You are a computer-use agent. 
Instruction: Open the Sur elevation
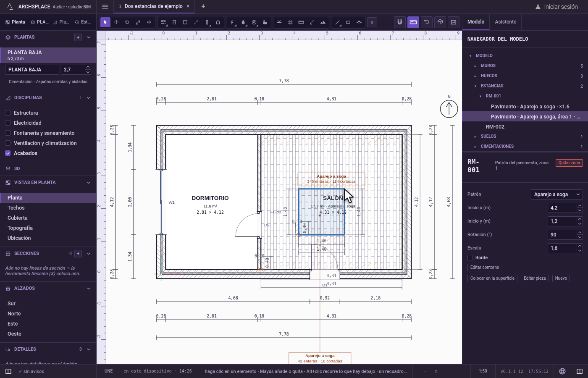click(x=48, y=304)
